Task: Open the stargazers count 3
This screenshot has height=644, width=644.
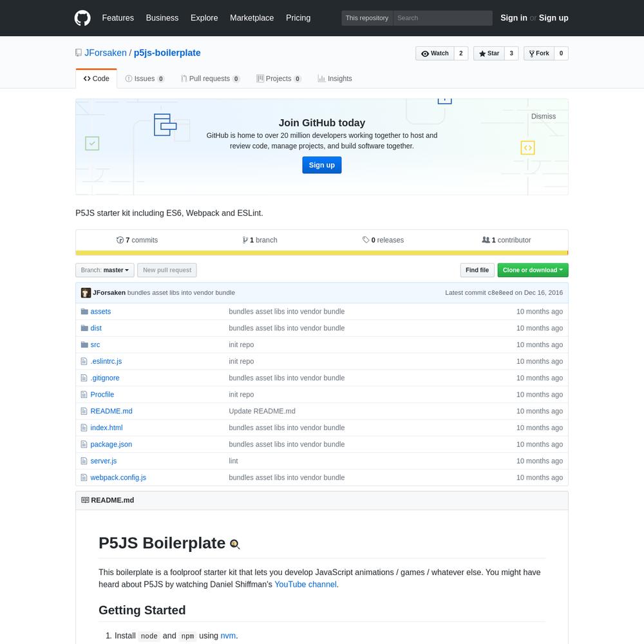Action: 511,53
